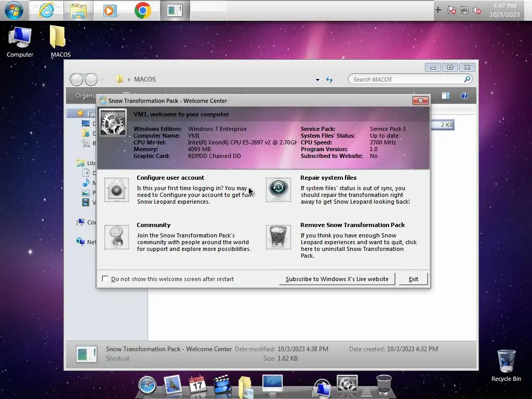Close the Welcome Center dialog
Image resolution: width=532 pixels, height=399 pixels.
pos(420,100)
